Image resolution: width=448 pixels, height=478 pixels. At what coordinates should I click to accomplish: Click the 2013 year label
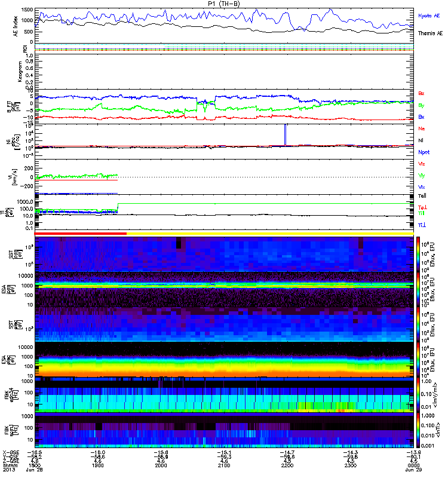(x=8, y=470)
